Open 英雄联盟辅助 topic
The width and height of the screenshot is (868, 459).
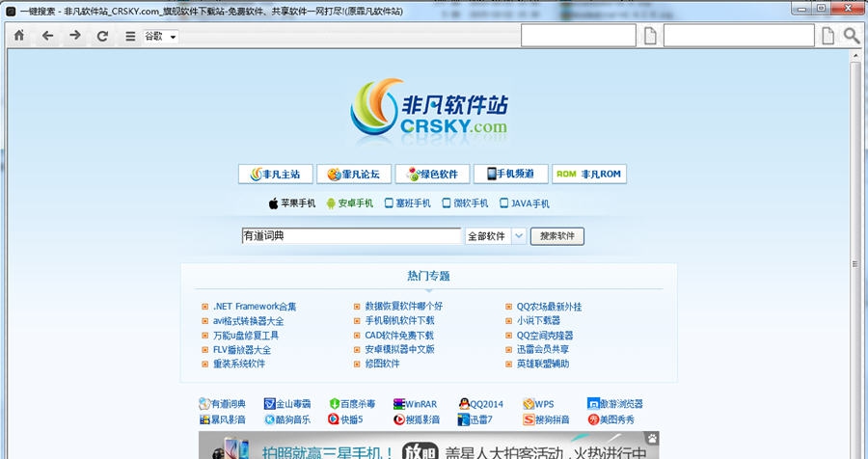[x=543, y=364]
